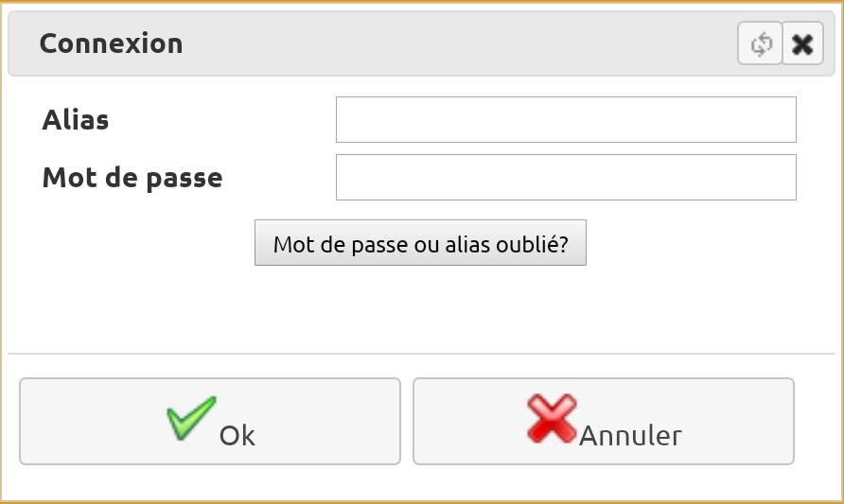
Task: Click the refresh icon in Connexion header
Action: pos(760,43)
